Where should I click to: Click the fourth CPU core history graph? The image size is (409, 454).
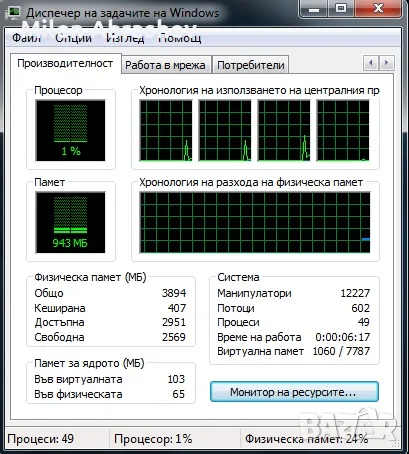(x=343, y=130)
